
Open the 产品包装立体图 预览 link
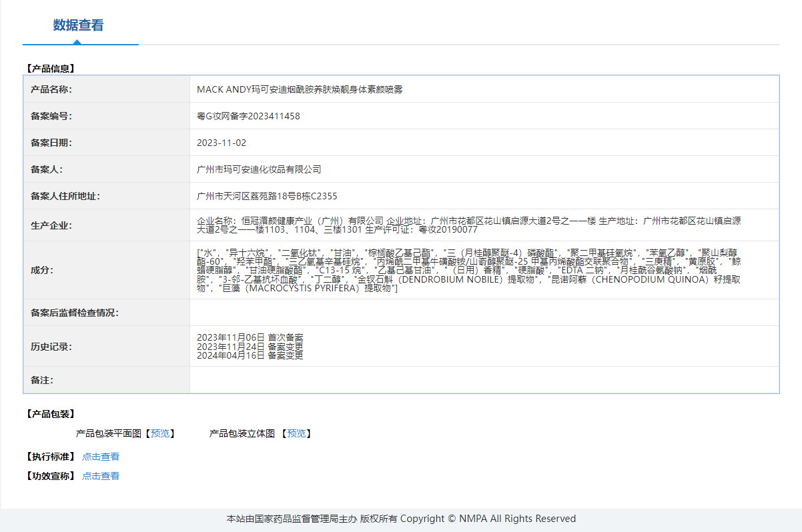coord(297,433)
